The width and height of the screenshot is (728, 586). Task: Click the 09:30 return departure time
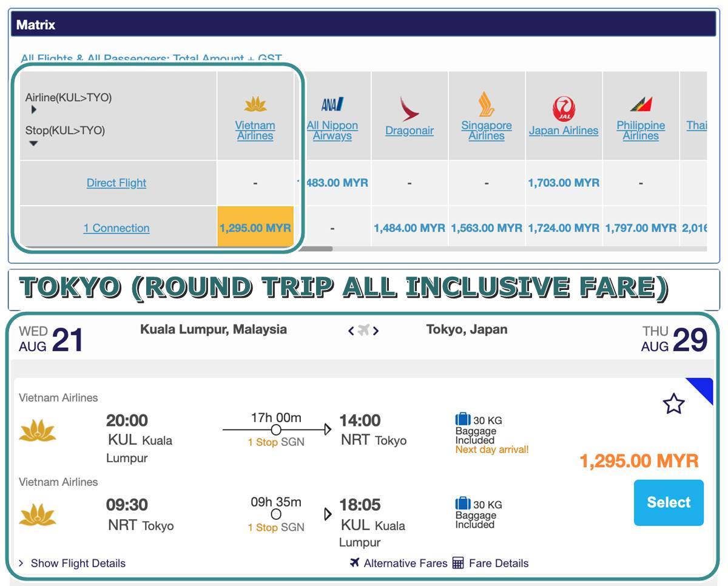(x=127, y=505)
